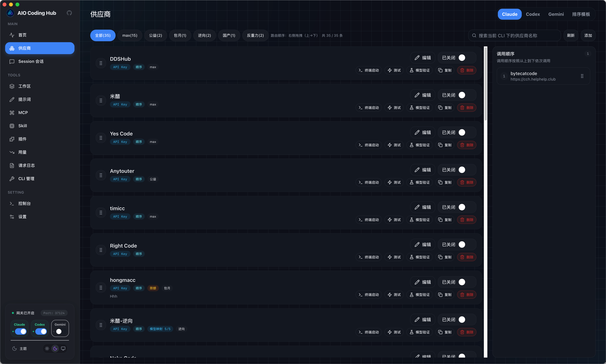
Task: Click the trash icon on Anytouter's 删除
Action: [x=462, y=182]
